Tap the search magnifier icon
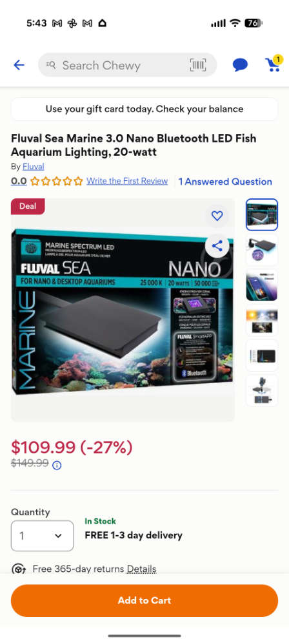Image resolution: width=289 pixels, height=644 pixels. (51, 64)
